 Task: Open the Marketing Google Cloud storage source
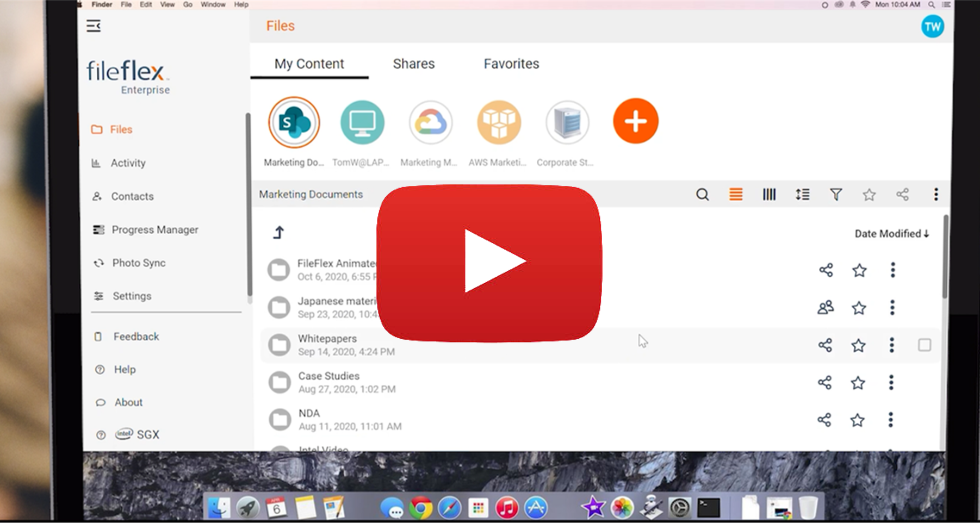click(x=430, y=122)
